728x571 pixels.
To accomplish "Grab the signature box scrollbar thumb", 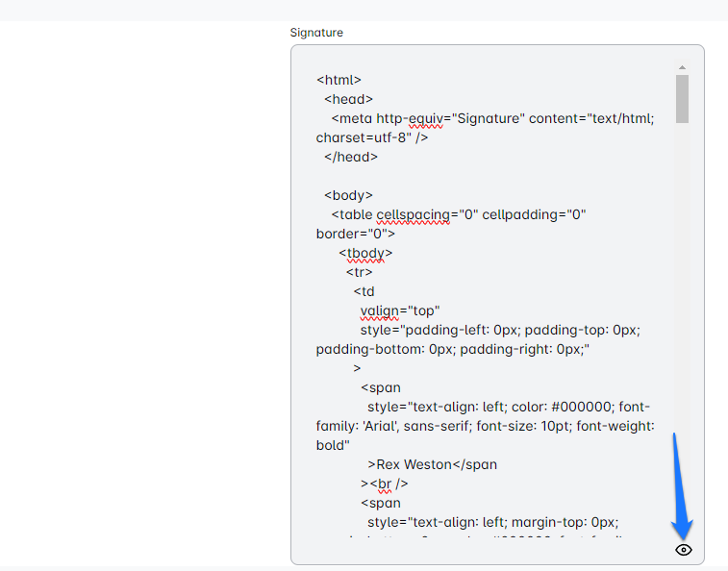I will coord(682,99).
